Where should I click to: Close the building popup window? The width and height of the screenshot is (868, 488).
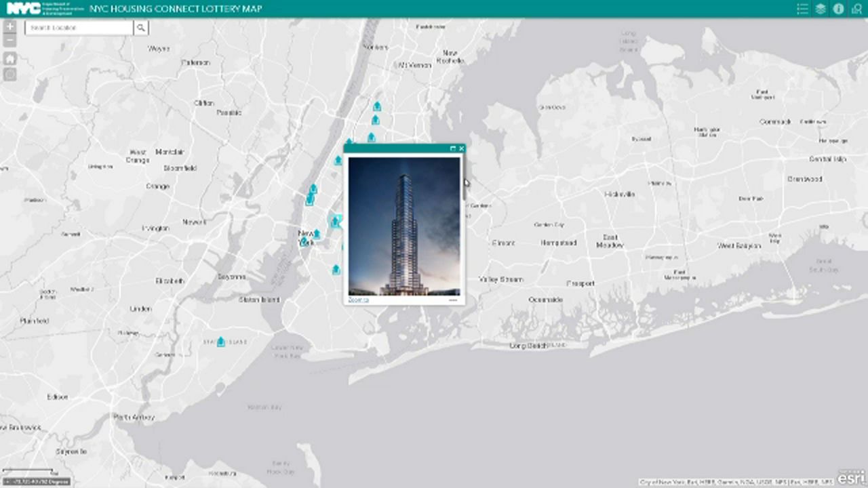461,148
